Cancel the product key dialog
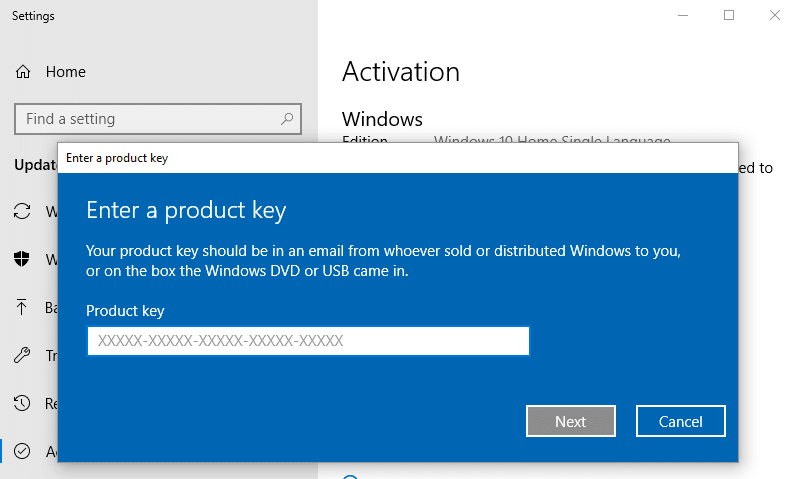797x479 pixels. (680, 421)
